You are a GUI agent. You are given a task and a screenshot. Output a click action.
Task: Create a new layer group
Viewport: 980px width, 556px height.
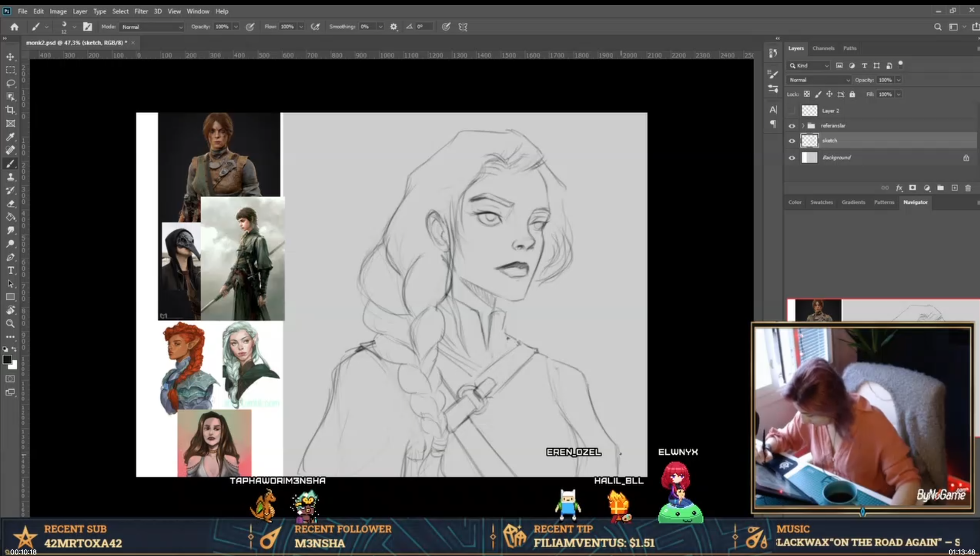pyautogui.click(x=940, y=188)
